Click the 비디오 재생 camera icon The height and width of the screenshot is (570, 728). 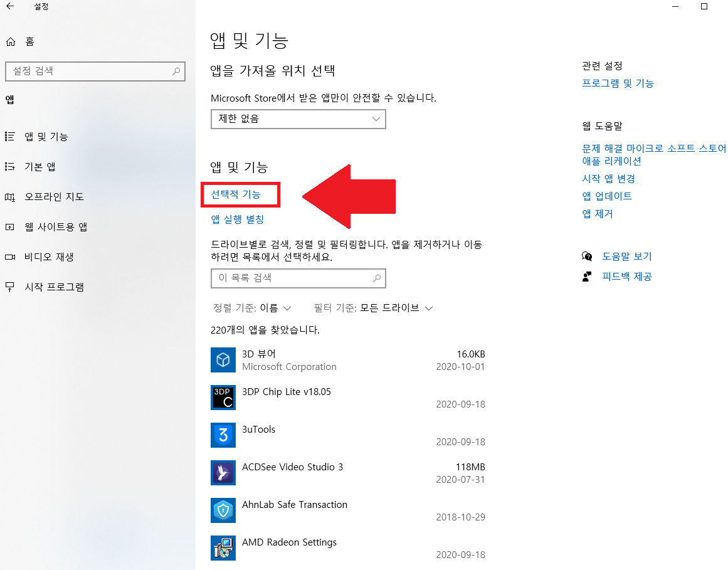coord(10,257)
